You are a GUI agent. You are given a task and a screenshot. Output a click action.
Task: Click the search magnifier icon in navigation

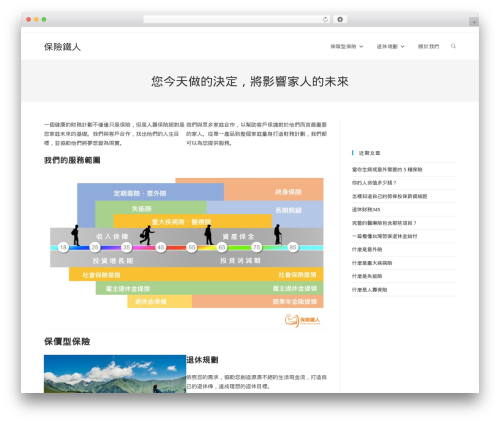(x=453, y=46)
